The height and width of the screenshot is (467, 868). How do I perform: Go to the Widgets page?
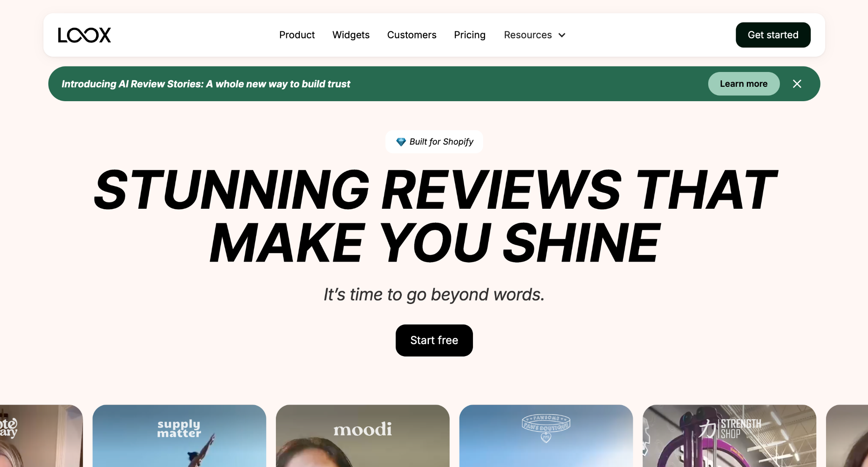[351, 35]
